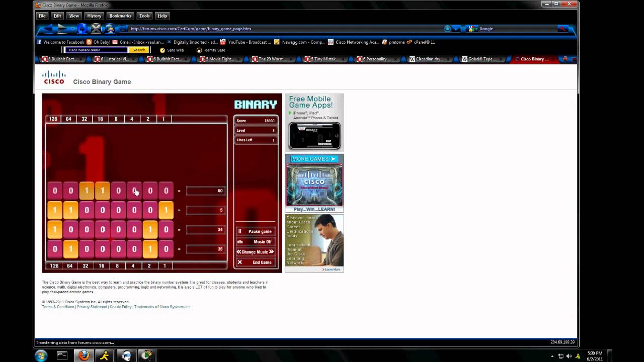
Task: Click the network tray icon
Action: pyautogui.click(x=560, y=356)
